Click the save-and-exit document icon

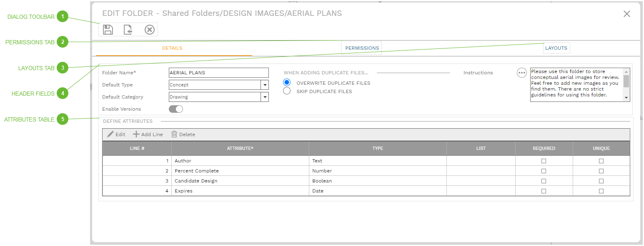(128, 29)
